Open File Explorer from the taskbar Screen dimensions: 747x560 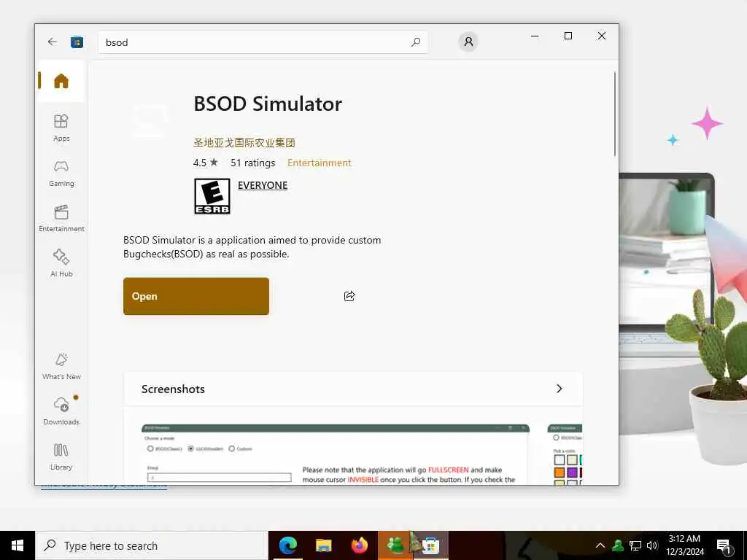pyautogui.click(x=323, y=545)
